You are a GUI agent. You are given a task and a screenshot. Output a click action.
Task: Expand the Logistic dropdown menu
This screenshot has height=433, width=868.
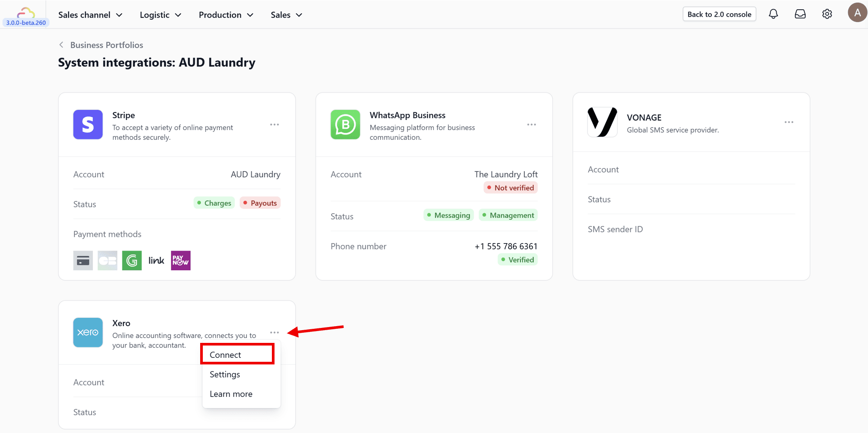tap(160, 15)
